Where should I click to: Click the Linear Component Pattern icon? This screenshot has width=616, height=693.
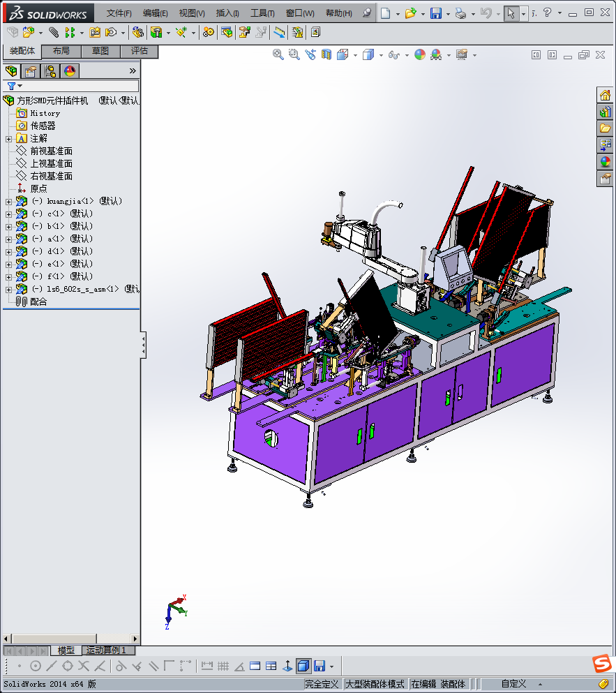point(70,32)
